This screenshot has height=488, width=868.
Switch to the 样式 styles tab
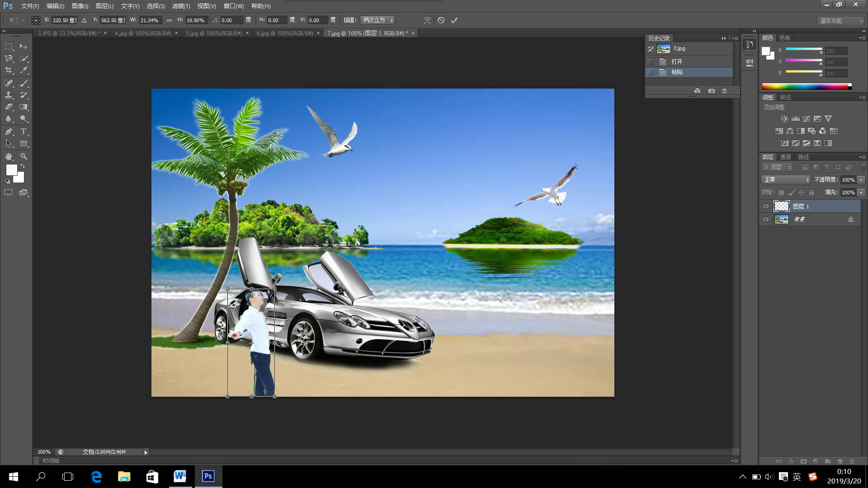pos(785,98)
